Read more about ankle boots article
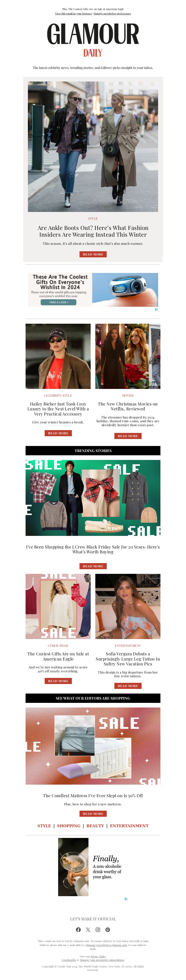Viewport: 186px width, 980px height. 93,254
